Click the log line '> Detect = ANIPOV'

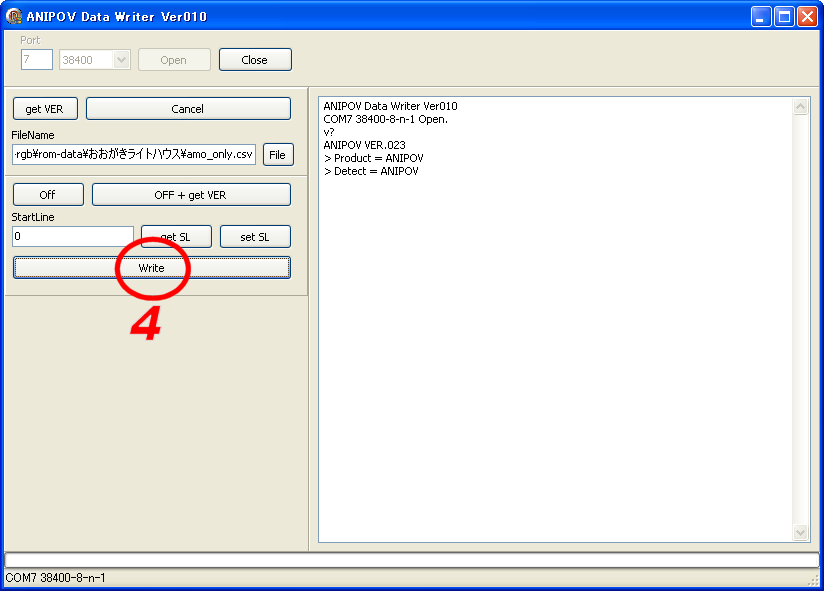pyautogui.click(x=371, y=171)
